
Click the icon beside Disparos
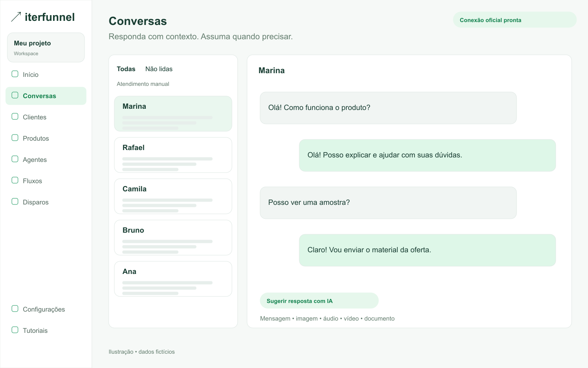click(15, 202)
